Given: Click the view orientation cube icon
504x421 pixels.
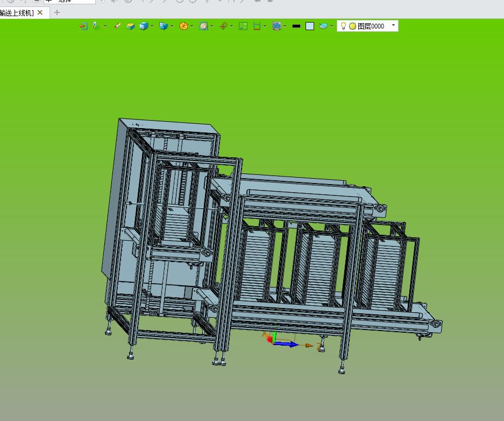Looking at the screenshot, I should (x=164, y=26).
